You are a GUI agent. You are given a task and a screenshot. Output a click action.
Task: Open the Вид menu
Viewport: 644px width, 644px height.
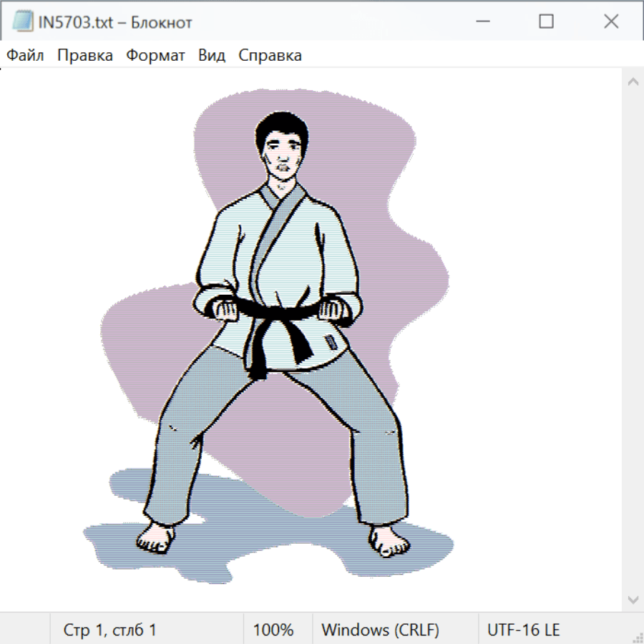(211, 55)
